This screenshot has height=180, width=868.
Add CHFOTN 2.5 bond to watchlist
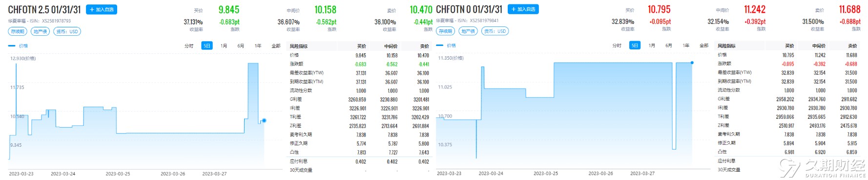click(102, 9)
